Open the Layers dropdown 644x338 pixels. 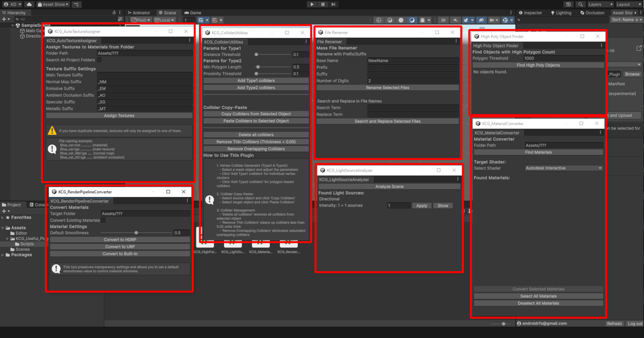[x=600, y=4]
